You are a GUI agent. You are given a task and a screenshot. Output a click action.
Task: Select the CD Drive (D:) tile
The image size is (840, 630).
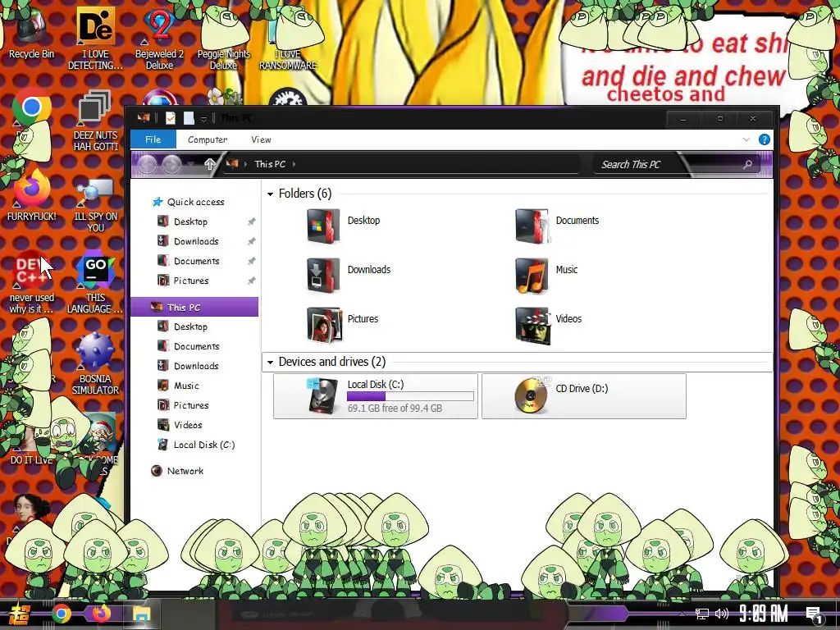[x=584, y=396]
